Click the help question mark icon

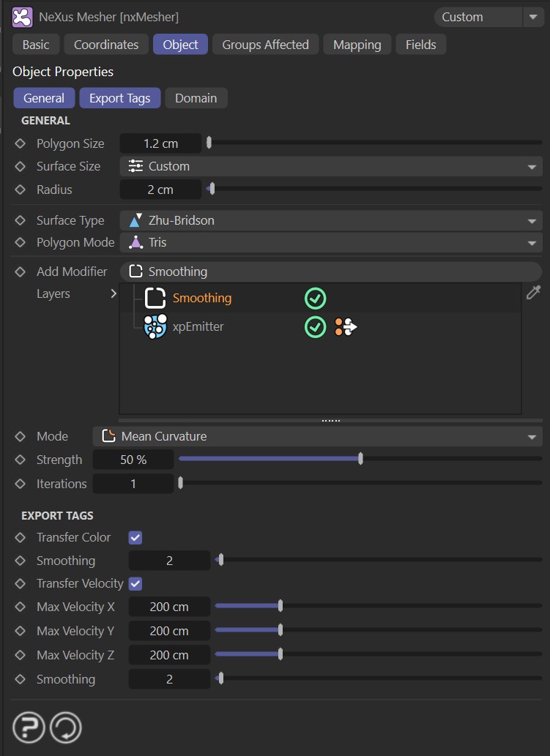click(29, 727)
